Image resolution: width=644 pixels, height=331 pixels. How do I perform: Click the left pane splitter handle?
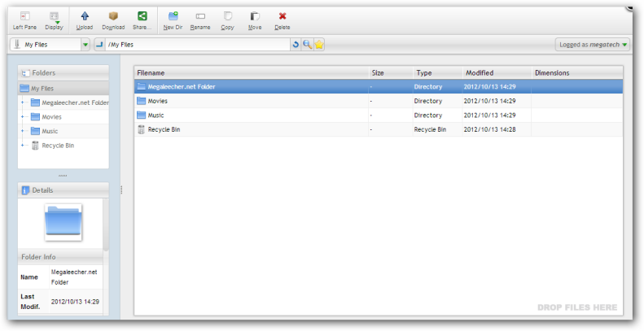(121, 190)
